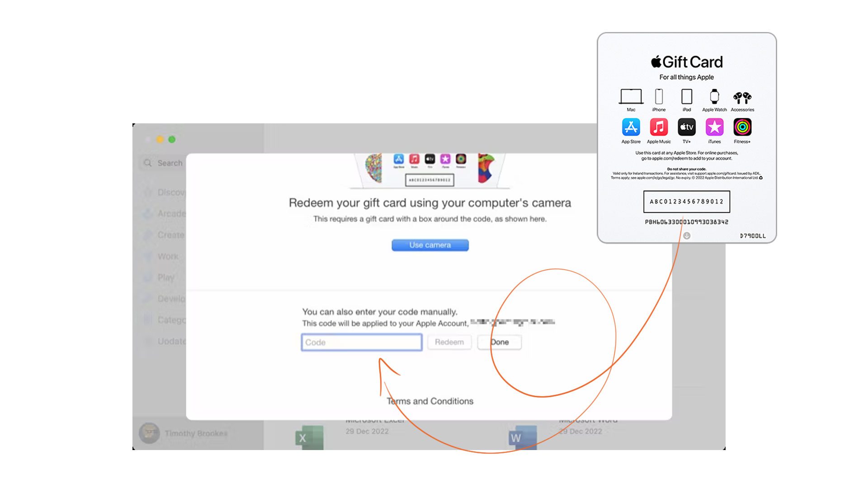Click the gift card illustration in dialog
868x488 pixels.
tap(430, 171)
